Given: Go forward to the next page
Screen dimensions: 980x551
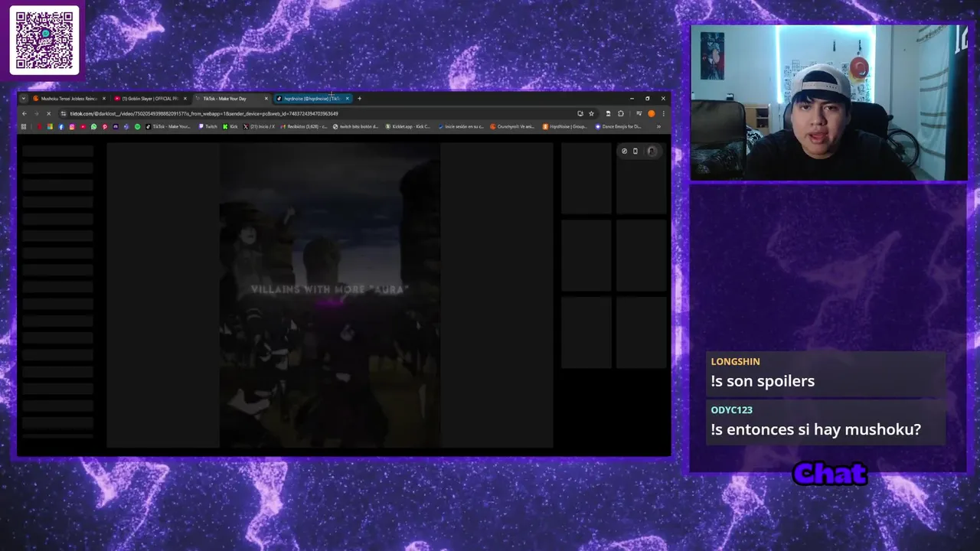Looking at the screenshot, I should point(36,114).
